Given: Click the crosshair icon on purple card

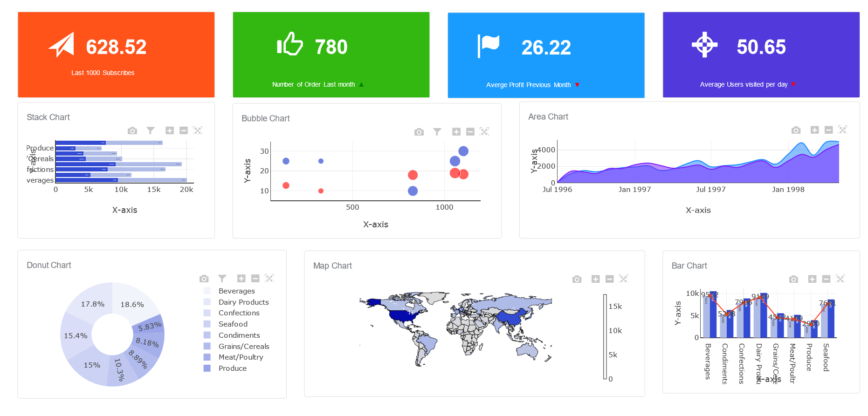Looking at the screenshot, I should [704, 45].
